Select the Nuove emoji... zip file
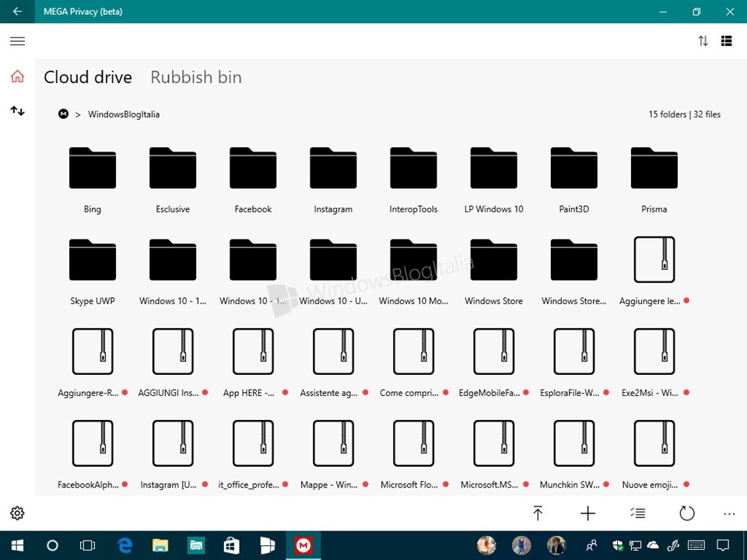This screenshot has height=560, width=747. (x=654, y=456)
